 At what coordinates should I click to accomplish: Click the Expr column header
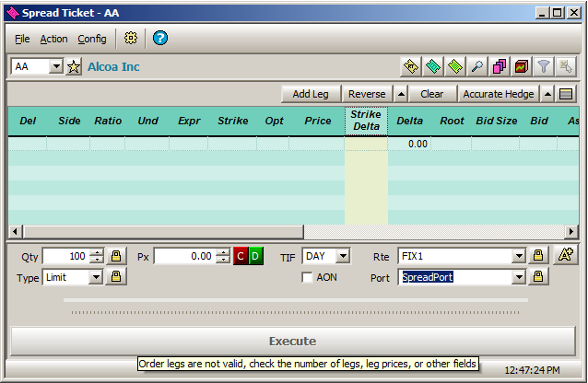(189, 121)
